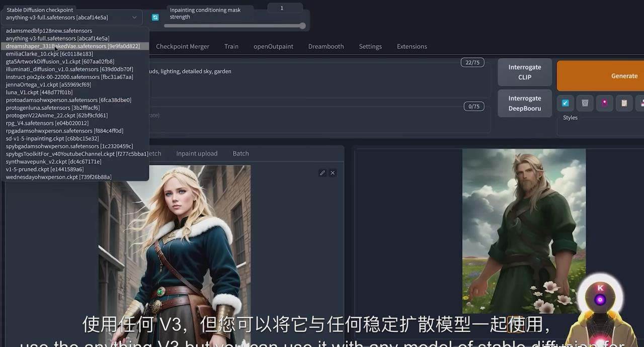Image resolution: width=644 pixels, height=347 pixels.
Task: Edit the inpaint image with the pencil icon
Action: pyautogui.click(x=323, y=172)
